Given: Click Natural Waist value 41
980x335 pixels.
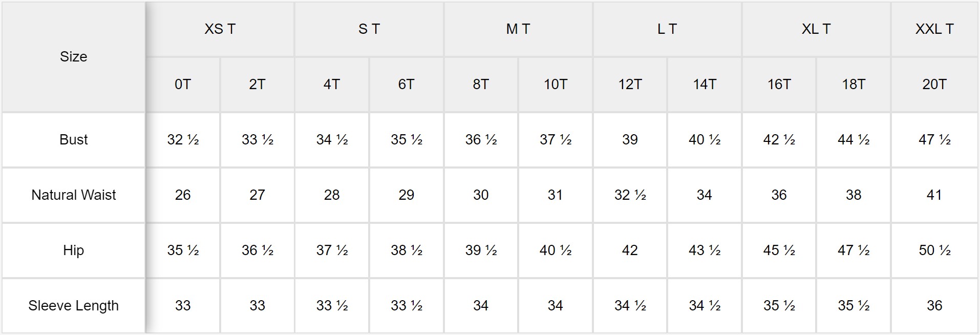Looking at the screenshot, I should [x=934, y=195].
